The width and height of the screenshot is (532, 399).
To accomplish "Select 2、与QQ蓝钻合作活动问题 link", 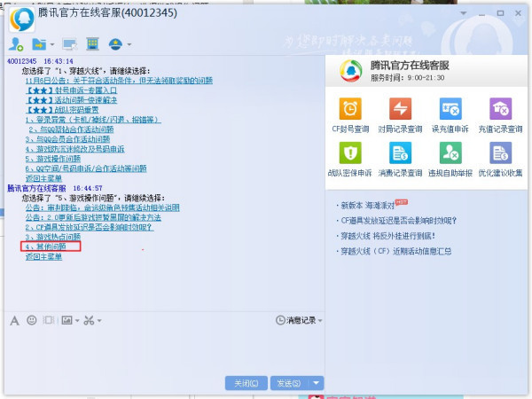I will pyautogui.click(x=71, y=129).
